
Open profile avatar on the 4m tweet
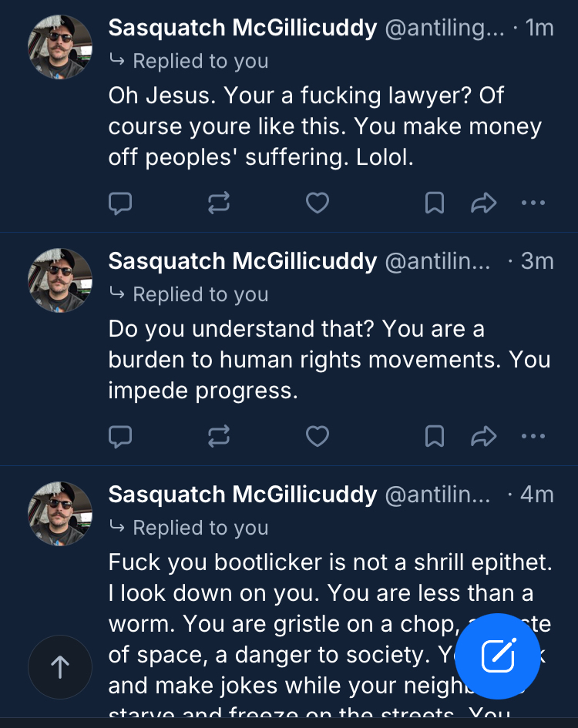click(60, 514)
